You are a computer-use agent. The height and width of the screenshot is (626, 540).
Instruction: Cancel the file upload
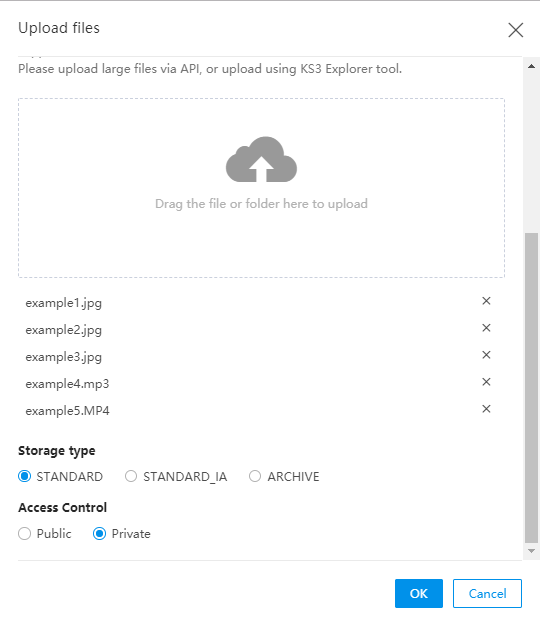(x=487, y=593)
